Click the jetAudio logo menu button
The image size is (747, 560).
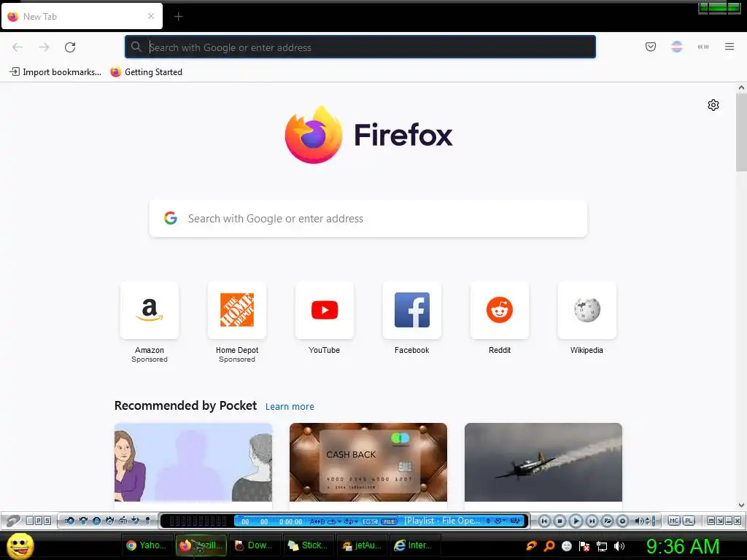[13, 521]
